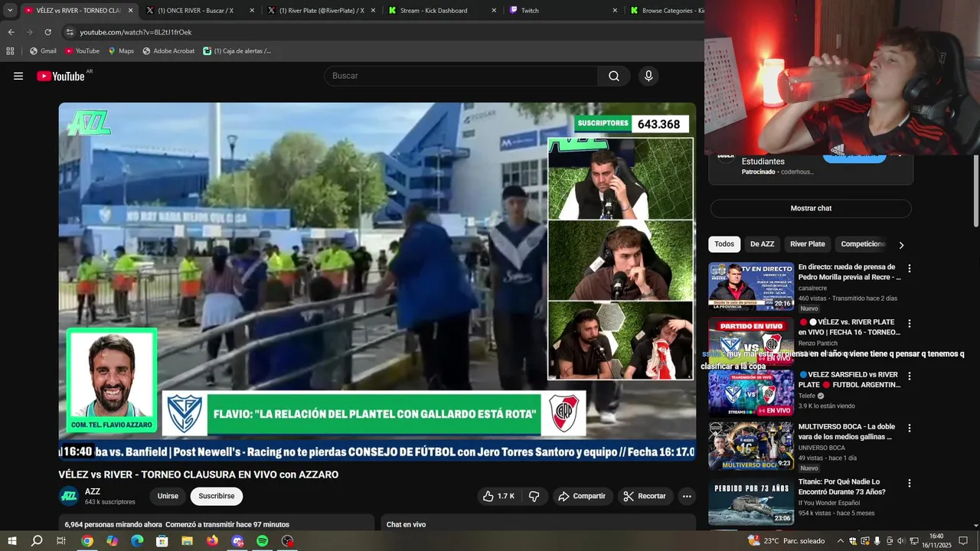980x551 pixels.
Task: Toggle system volume icon in tray
Action: point(900,541)
